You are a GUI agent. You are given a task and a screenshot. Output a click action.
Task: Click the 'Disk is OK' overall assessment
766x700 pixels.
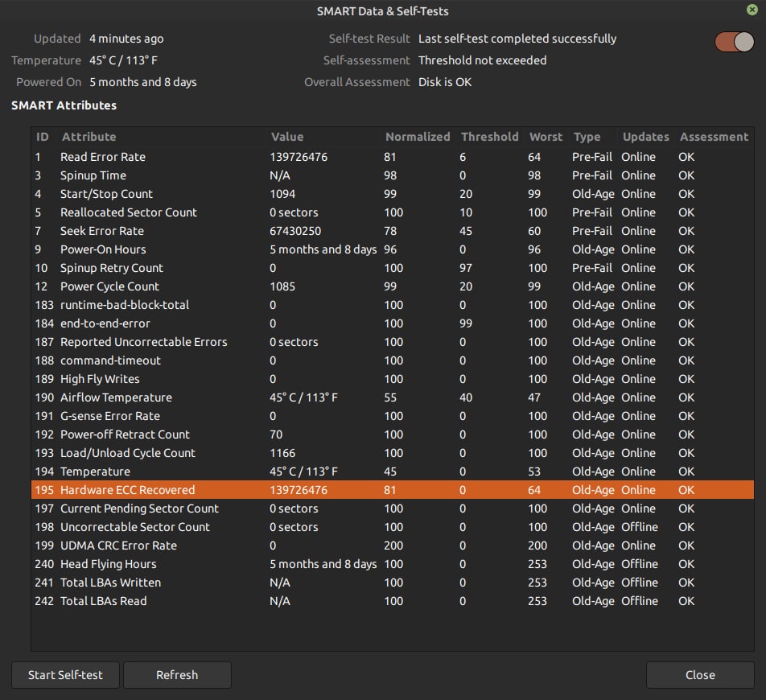[445, 82]
